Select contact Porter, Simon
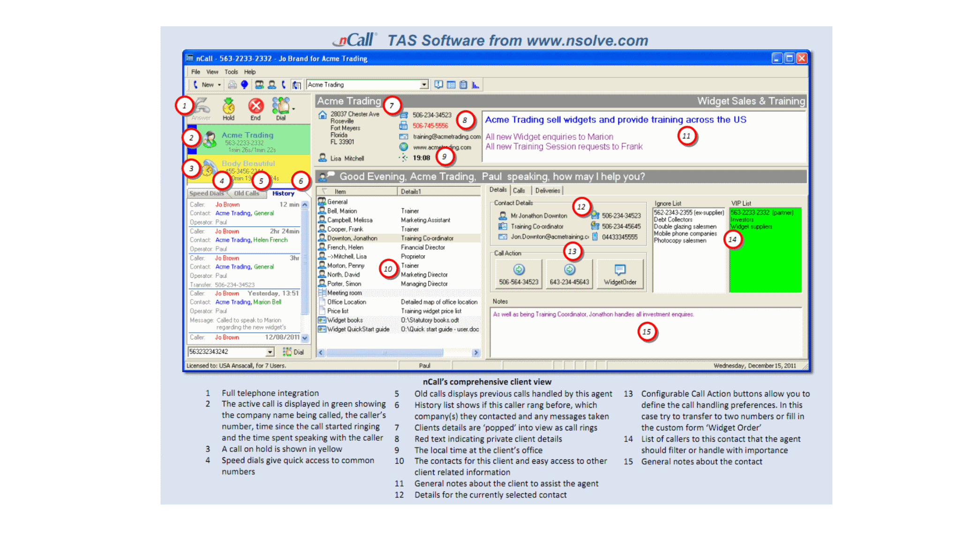 (x=399, y=284)
